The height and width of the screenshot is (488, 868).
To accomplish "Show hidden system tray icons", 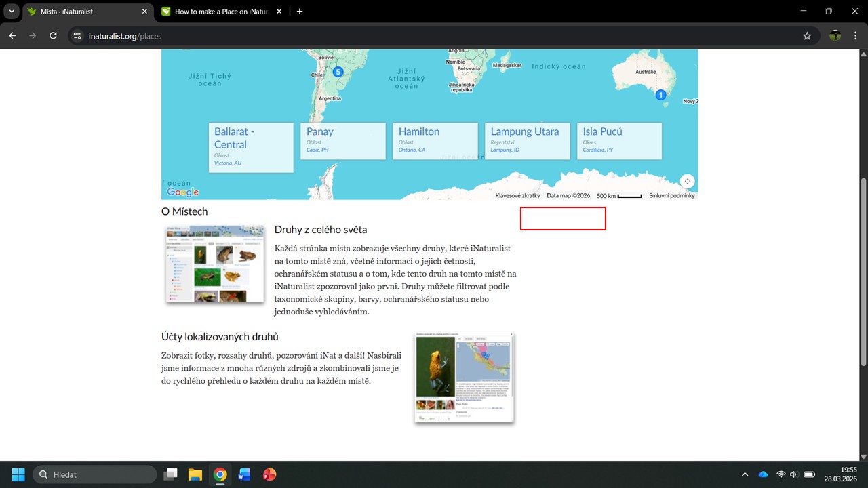I will click(x=745, y=474).
